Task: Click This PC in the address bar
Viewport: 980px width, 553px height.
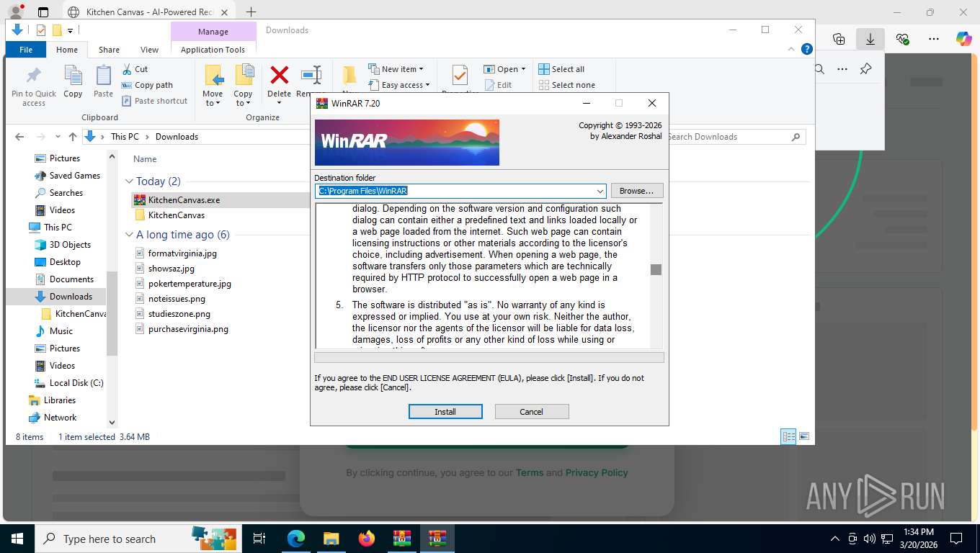Action: [x=125, y=137]
